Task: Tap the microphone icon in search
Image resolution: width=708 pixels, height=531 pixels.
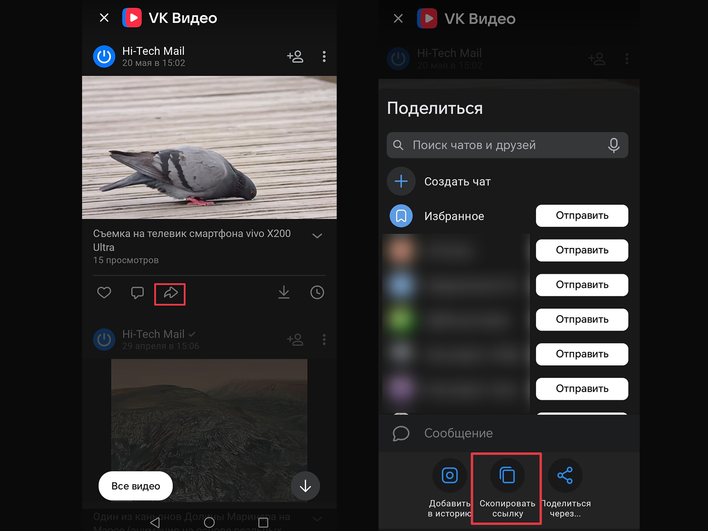Action: pyautogui.click(x=613, y=145)
